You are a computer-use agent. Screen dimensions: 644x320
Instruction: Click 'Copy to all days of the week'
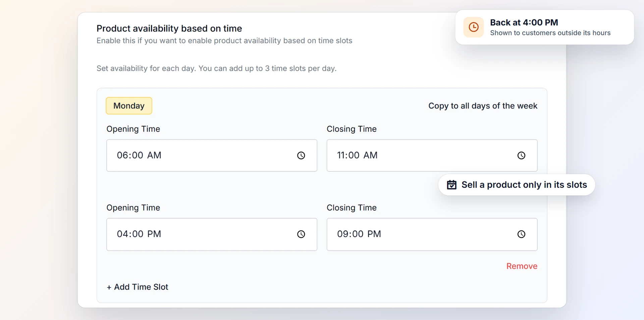(483, 106)
